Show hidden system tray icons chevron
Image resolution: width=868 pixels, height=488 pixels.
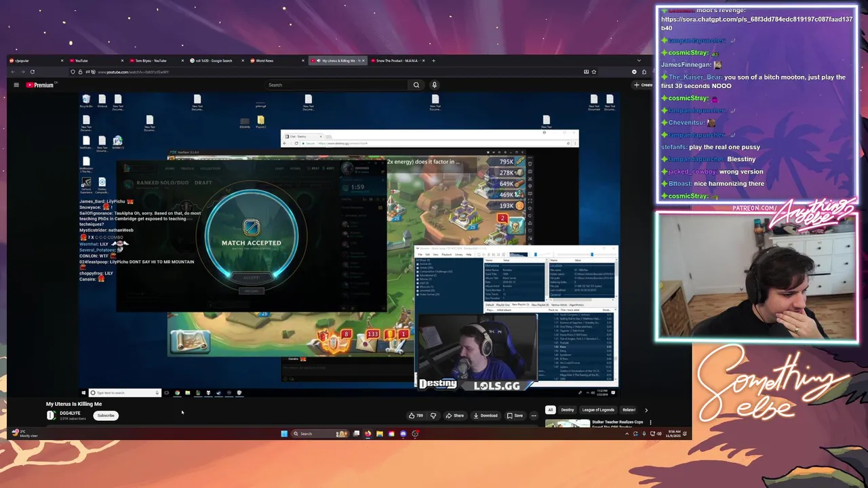click(627, 434)
